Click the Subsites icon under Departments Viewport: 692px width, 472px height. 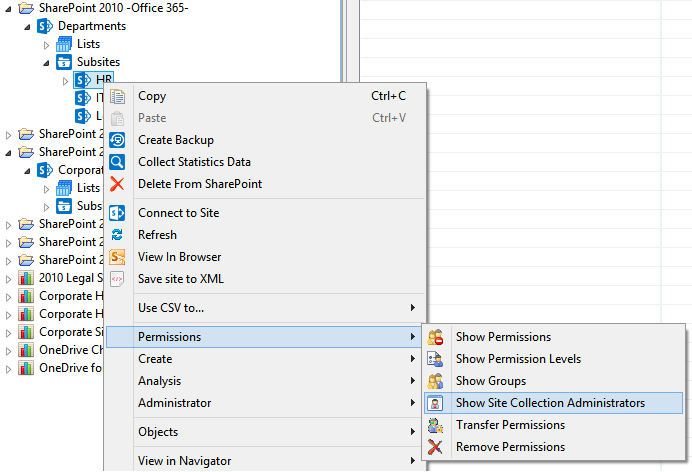[64, 62]
